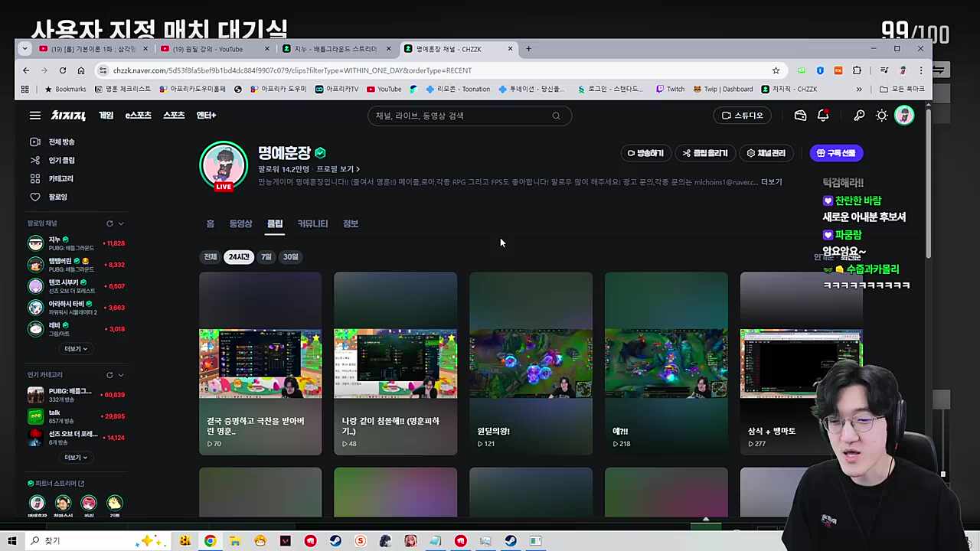Click the 치지직 logo
The image size is (980, 551).
[x=68, y=115]
